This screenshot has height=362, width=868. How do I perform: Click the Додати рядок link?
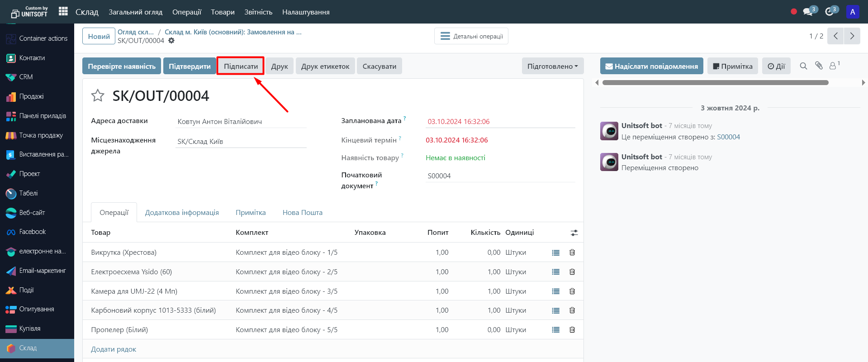coord(114,349)
